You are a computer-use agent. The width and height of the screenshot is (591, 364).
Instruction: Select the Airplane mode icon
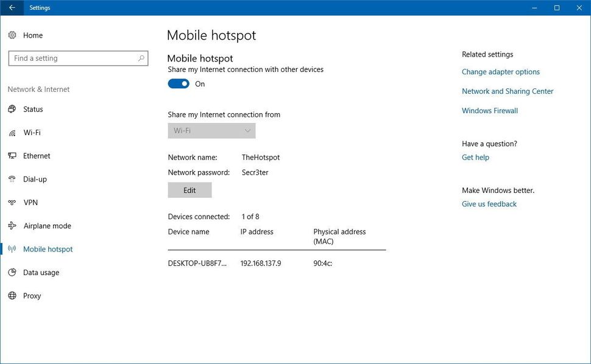coord(12,225)
